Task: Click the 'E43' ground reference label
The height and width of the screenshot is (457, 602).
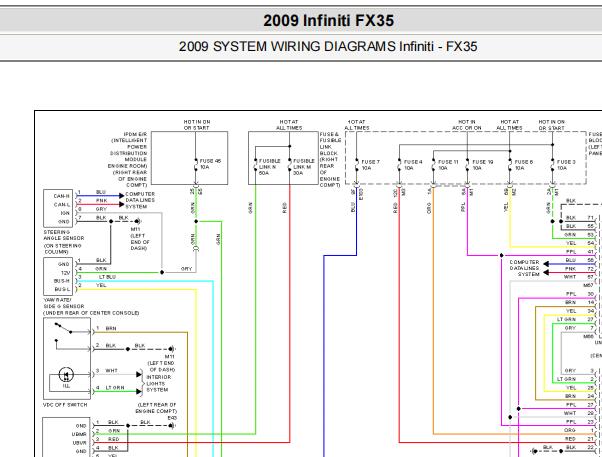Action: [x=172, y=418]
